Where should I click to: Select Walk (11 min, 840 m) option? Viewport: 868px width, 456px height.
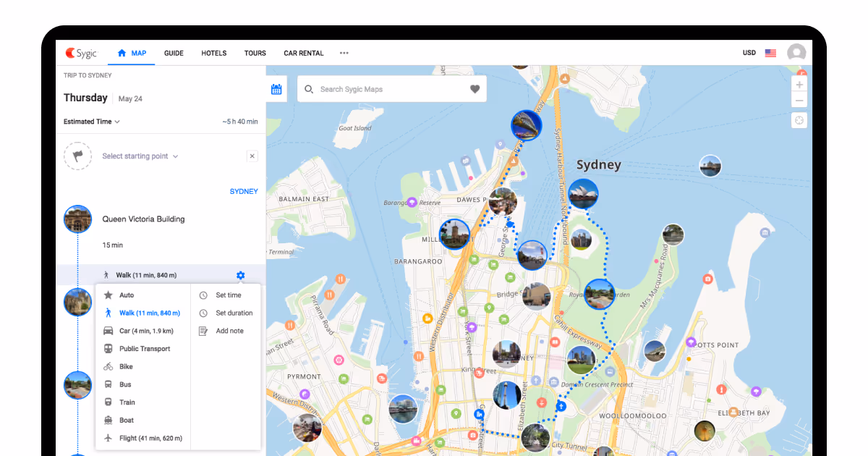coord(142,313)
